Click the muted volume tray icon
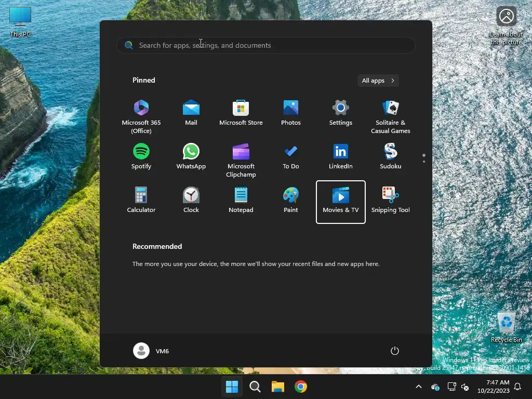This screenshot has width=532, height=399. click(x=465, y=387)
